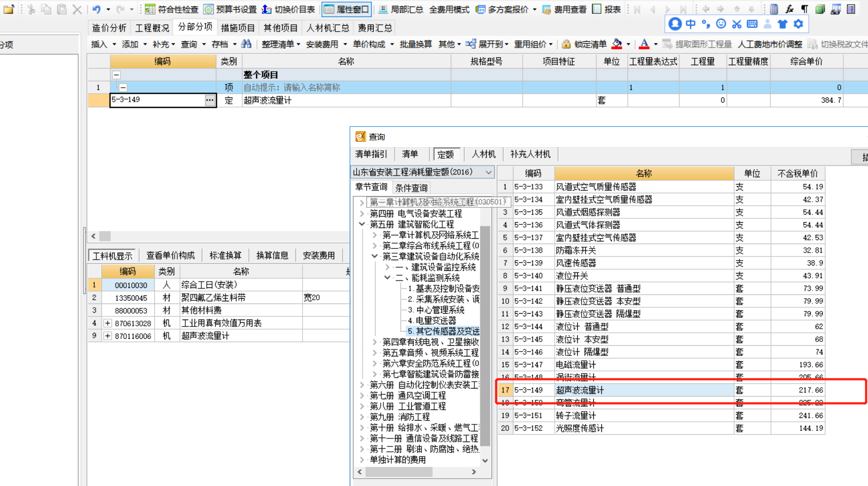Screen dimensions: 868x486
Task: Click the tree vertical scrollbar down arrow
Action: (485, 461)
